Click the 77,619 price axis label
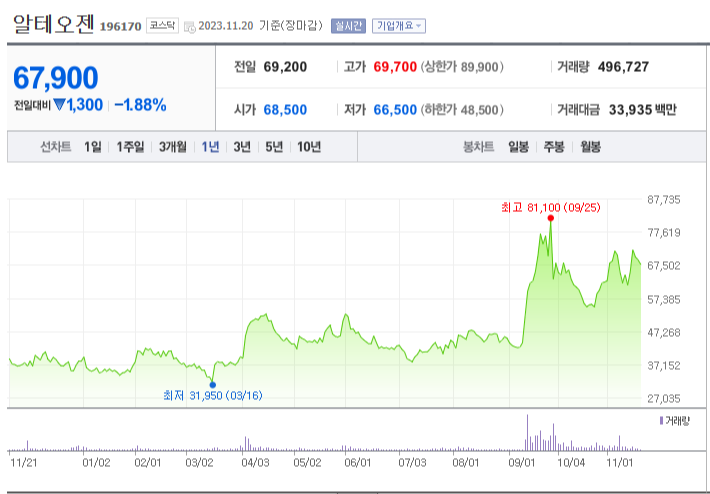 coord(664,233)
